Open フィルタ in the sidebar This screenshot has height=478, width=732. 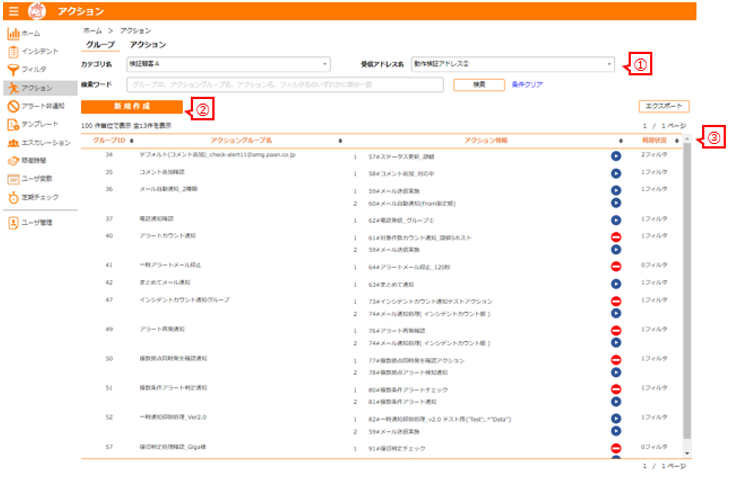point(27,70)
